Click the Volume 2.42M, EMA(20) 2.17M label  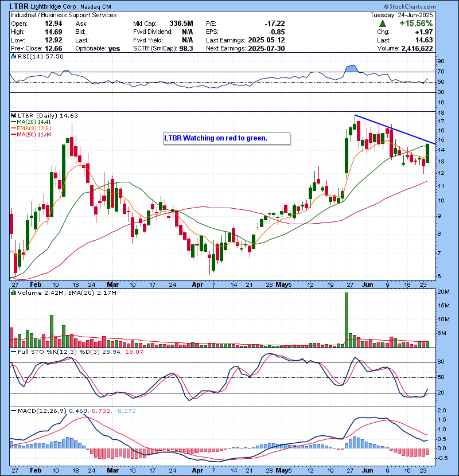point(67,293)
